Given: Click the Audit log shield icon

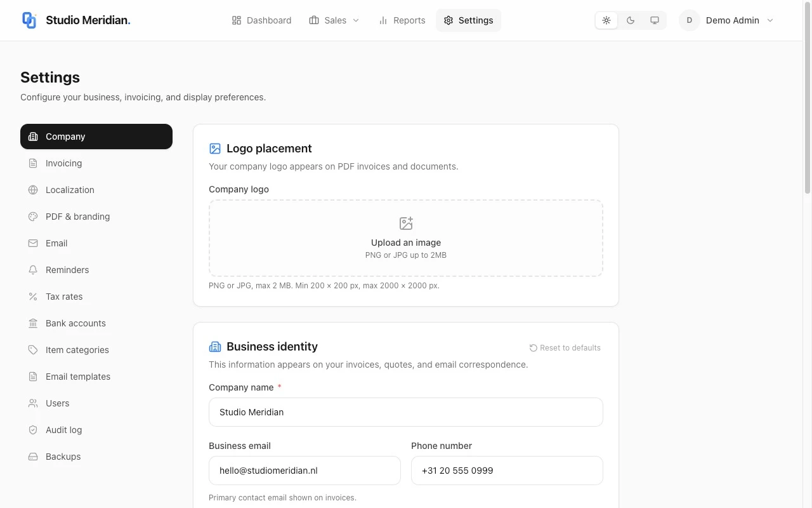Looking at the screenshot, I should 33,430.
